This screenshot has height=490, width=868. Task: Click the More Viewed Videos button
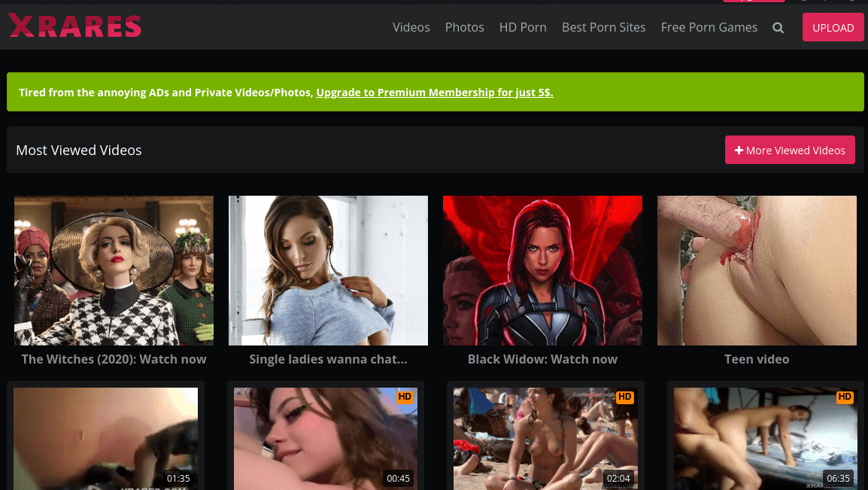tap(790, 150)
